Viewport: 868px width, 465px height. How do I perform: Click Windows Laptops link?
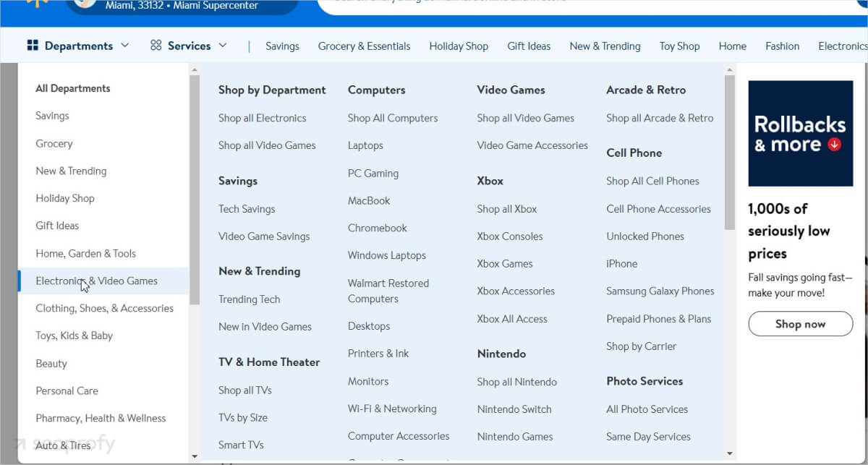coord(387,256)
